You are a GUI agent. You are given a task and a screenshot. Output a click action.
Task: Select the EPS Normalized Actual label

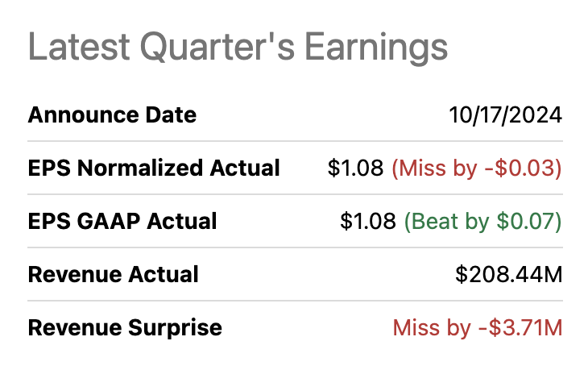[x=154, y=168]
